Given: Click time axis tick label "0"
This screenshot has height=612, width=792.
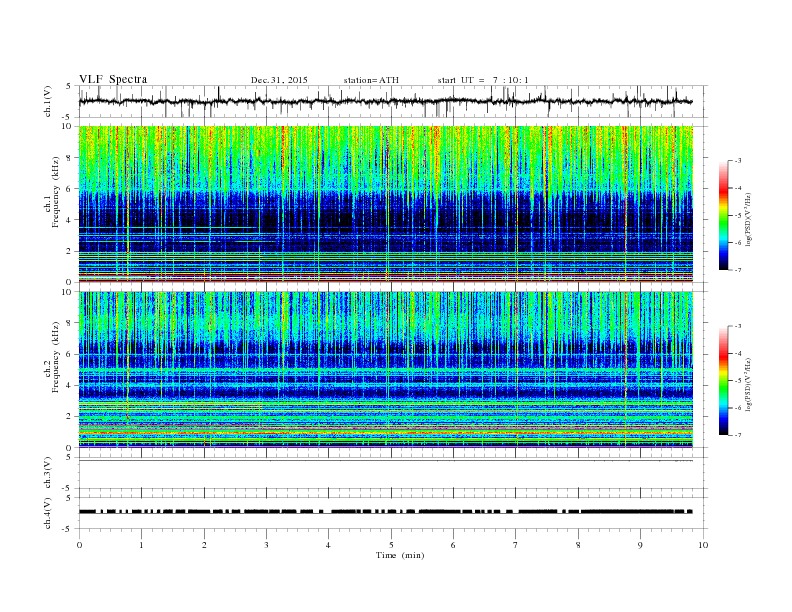Looking at the screenshot, I should click(79, 545).
